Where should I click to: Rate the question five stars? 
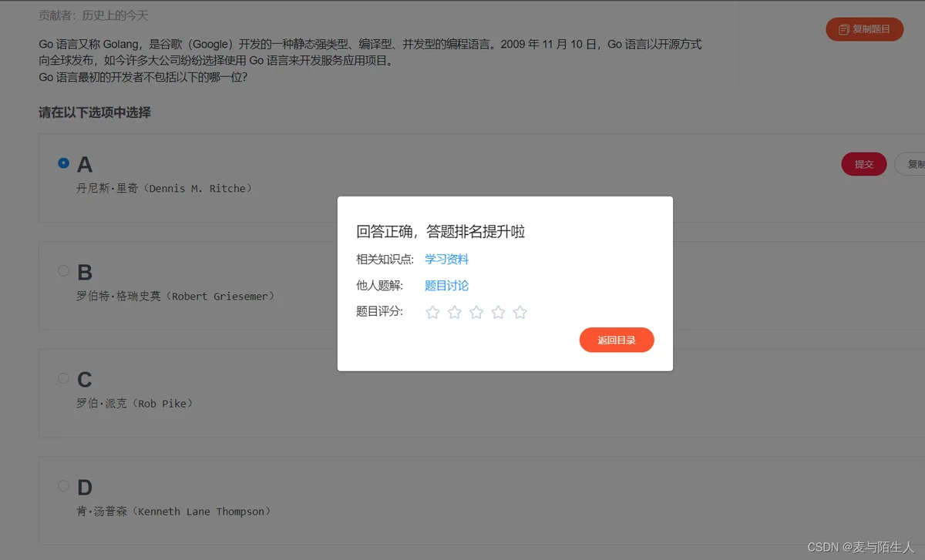pyautogui.click(x=520, y=312)
